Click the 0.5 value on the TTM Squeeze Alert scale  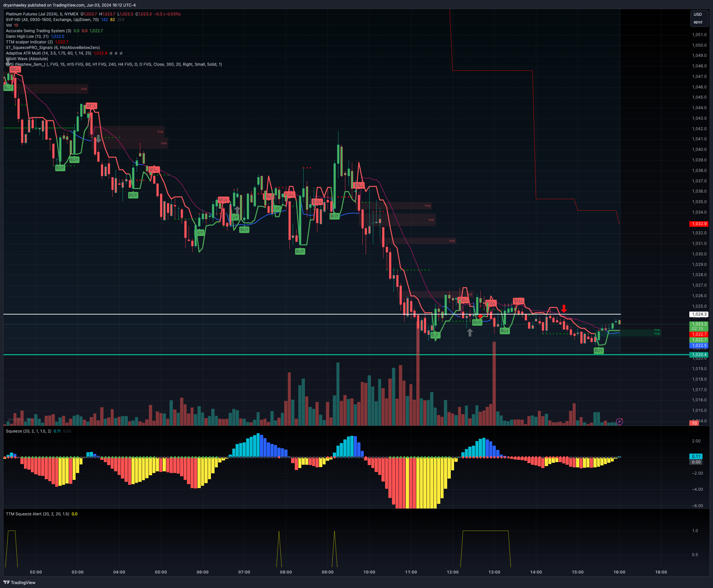tap(695, 554)
